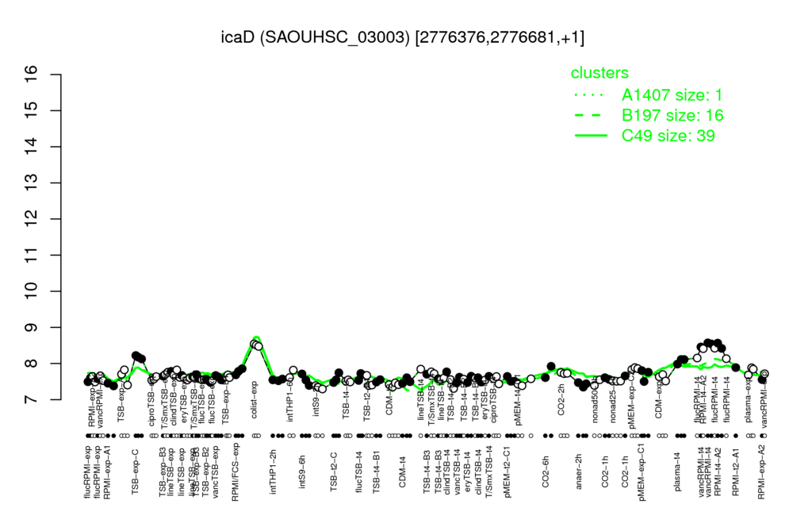The height and width of the screenshot is (508, 812).
Task: Click x-axis label 'eryTSB-t4'
Action: 469,471
